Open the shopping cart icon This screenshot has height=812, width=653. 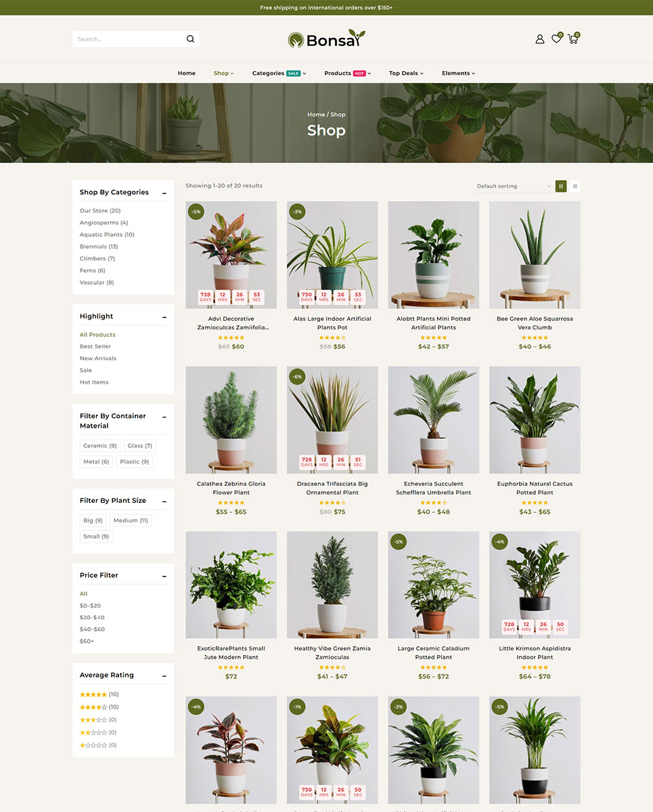(x=573, y=39)
